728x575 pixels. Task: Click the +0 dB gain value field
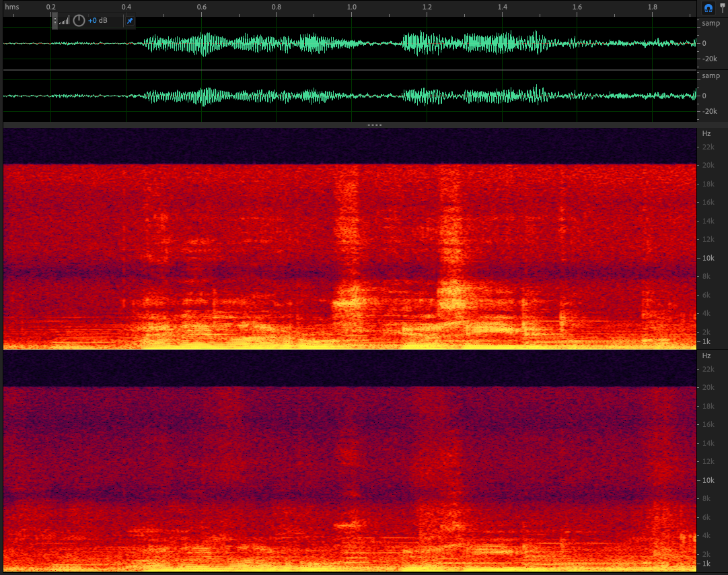(x=98, y=21)
